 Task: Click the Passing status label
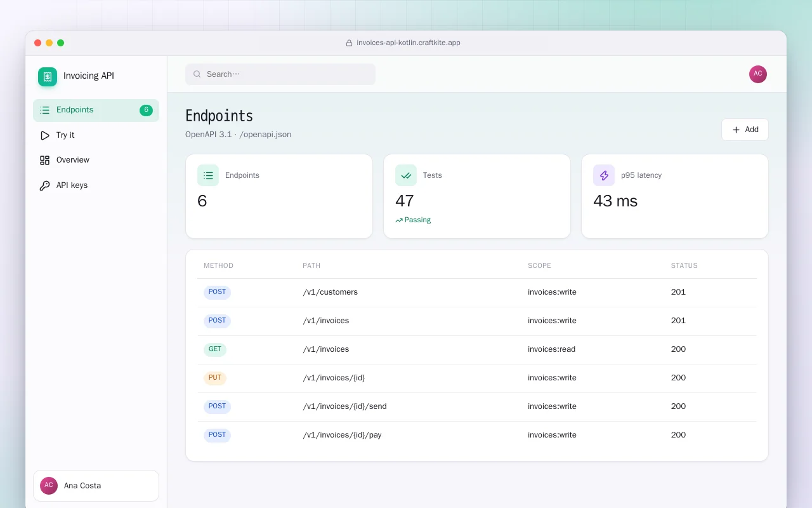pos(417,220)
